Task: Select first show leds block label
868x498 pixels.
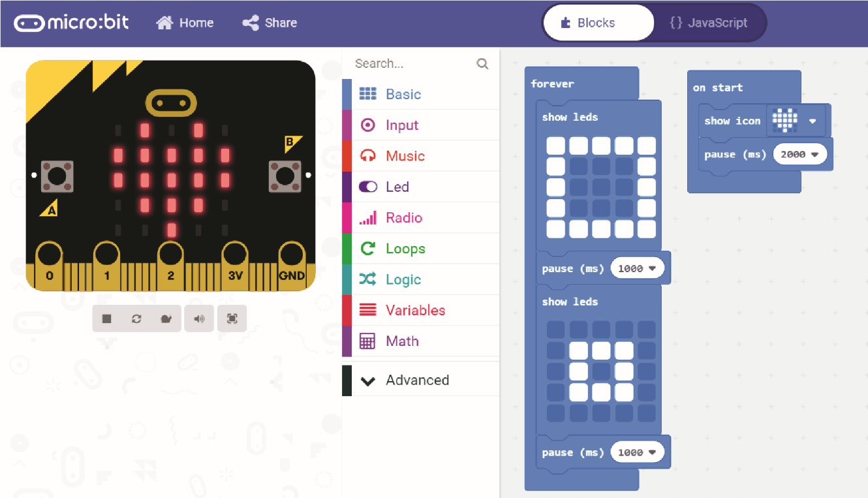Action: [570, 117]
